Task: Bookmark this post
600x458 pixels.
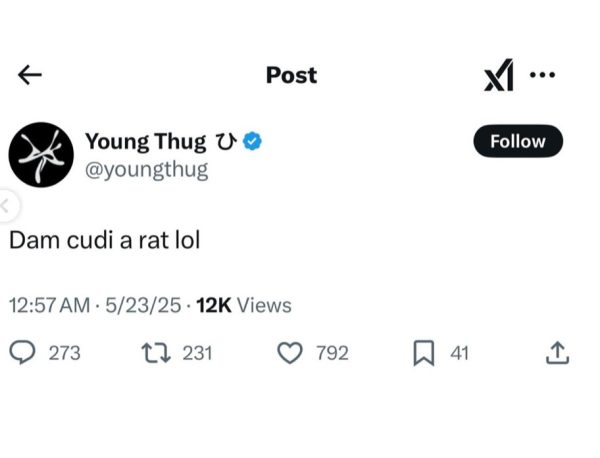Action: (422, 352)
